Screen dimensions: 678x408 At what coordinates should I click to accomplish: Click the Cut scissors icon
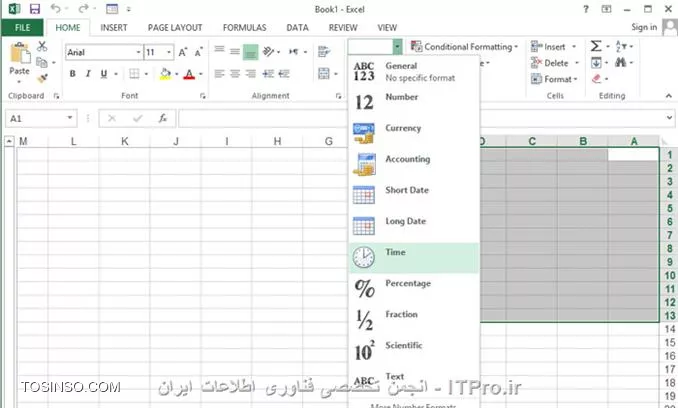coord(42,46)
